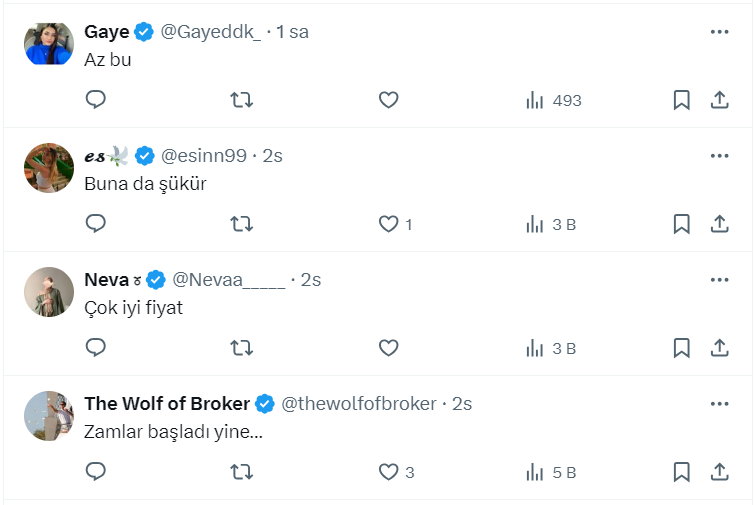755x505 pixels.
Task: Open The Wolf of Broker's avatar
Action: (49, 416)
